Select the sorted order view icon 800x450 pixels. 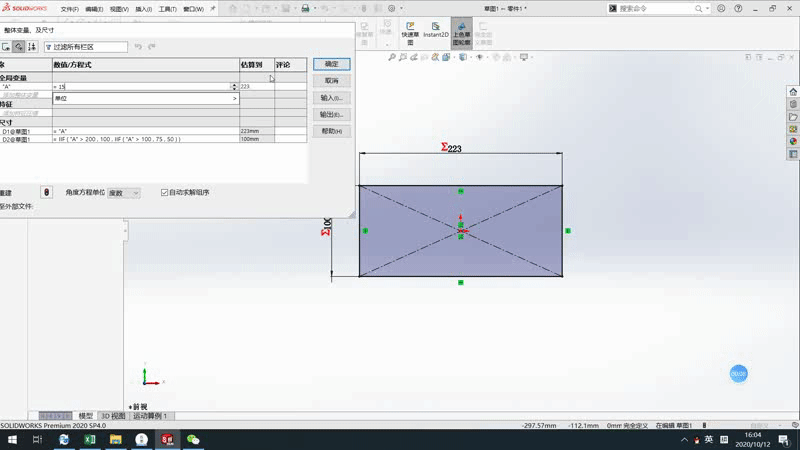32,47
